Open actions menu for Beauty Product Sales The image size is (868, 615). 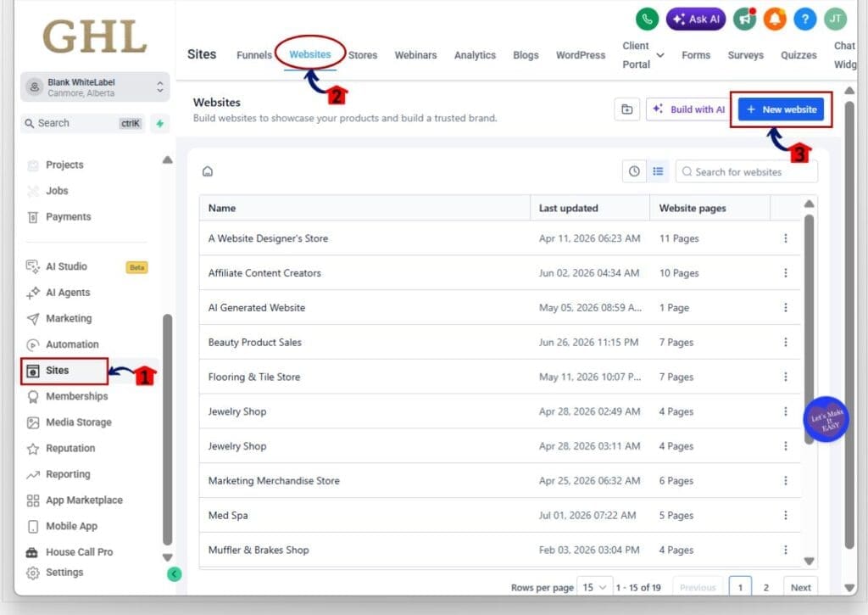point(785,342)
